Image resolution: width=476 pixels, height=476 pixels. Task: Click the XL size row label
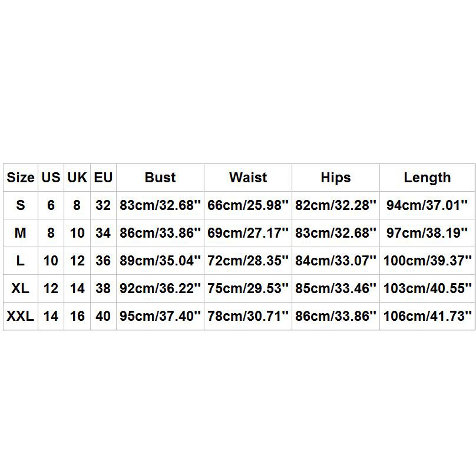tap(21, 289)
